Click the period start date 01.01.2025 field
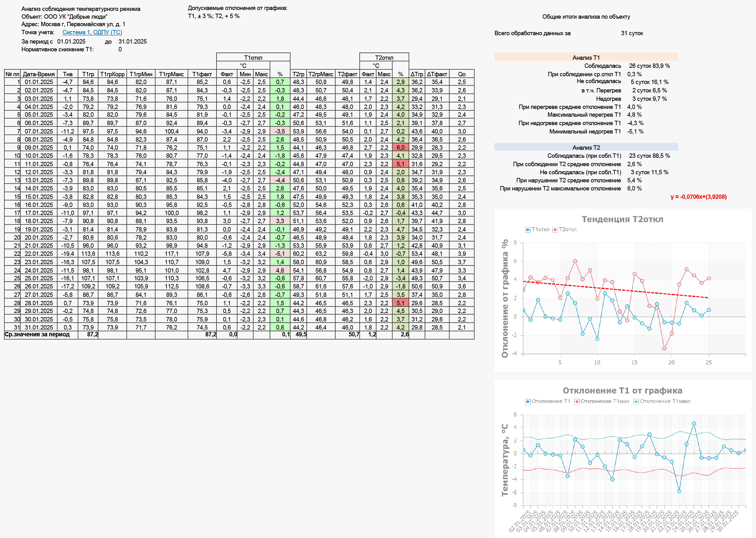 [71, 41]
